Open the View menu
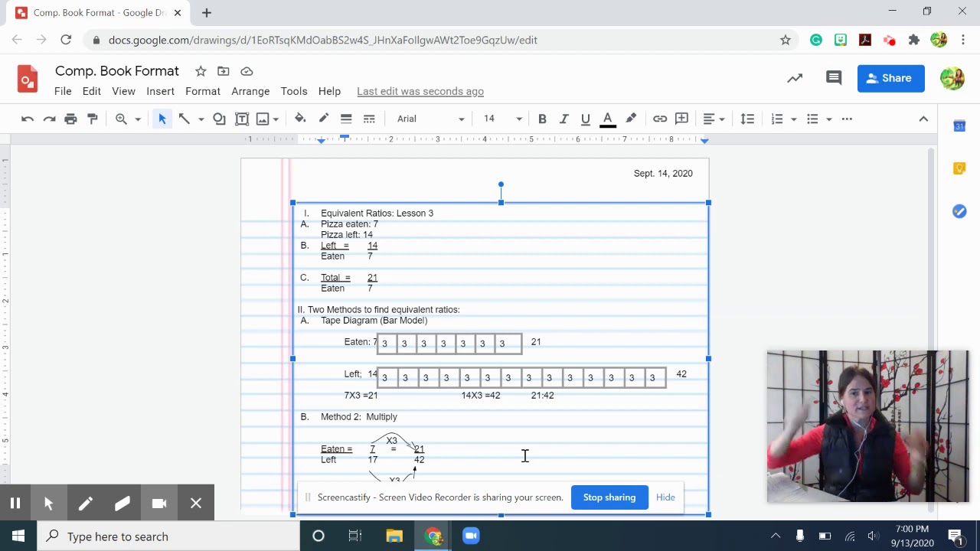980x551 pixels. [123, 91]
